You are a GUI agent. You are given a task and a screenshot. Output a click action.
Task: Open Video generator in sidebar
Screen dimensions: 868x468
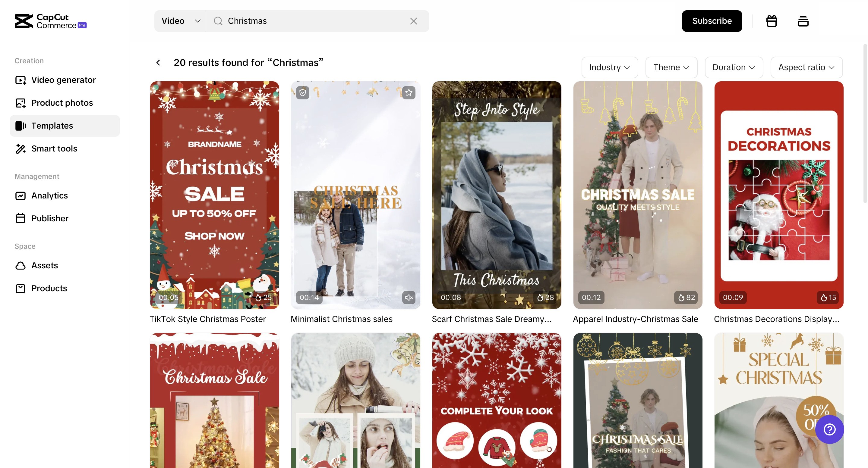(x=63, y=80)
